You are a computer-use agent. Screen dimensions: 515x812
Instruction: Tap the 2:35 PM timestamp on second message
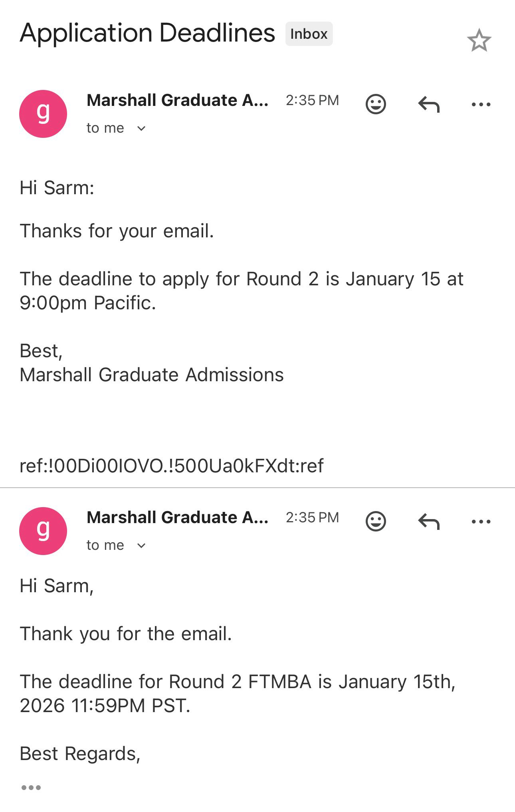[x=312, y=517]
